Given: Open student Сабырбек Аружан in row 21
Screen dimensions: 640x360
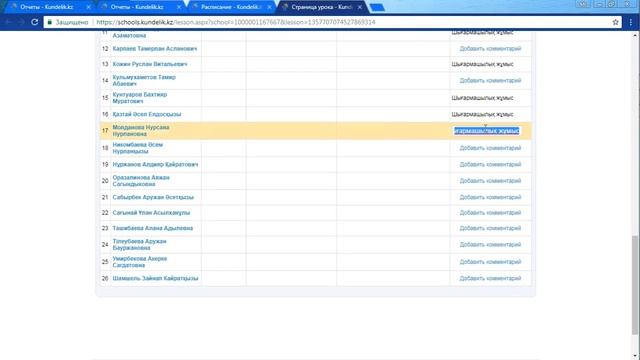Looking at the screenshot, I should [153, 197].
